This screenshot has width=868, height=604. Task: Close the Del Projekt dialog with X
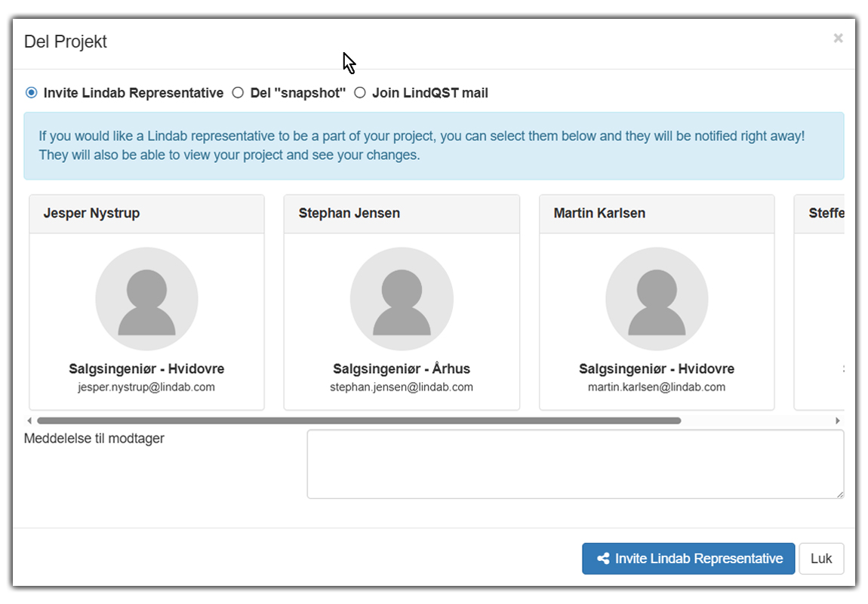point(838,39)
